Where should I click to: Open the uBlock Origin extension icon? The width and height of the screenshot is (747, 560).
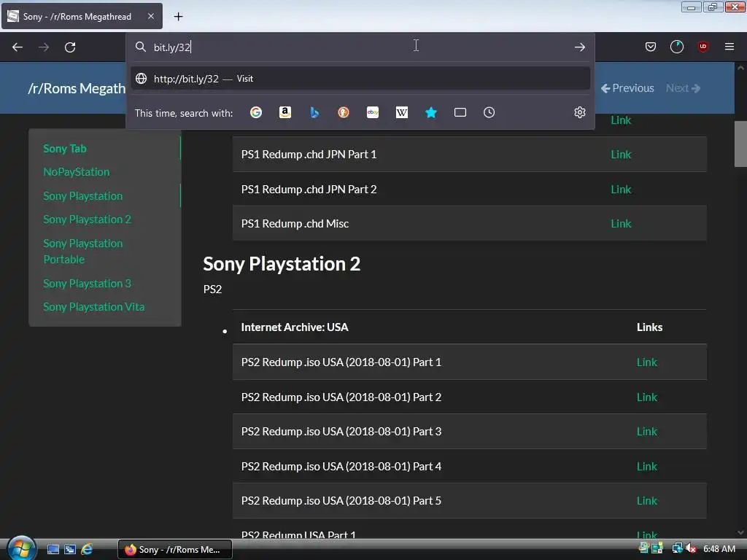(703, 47)
